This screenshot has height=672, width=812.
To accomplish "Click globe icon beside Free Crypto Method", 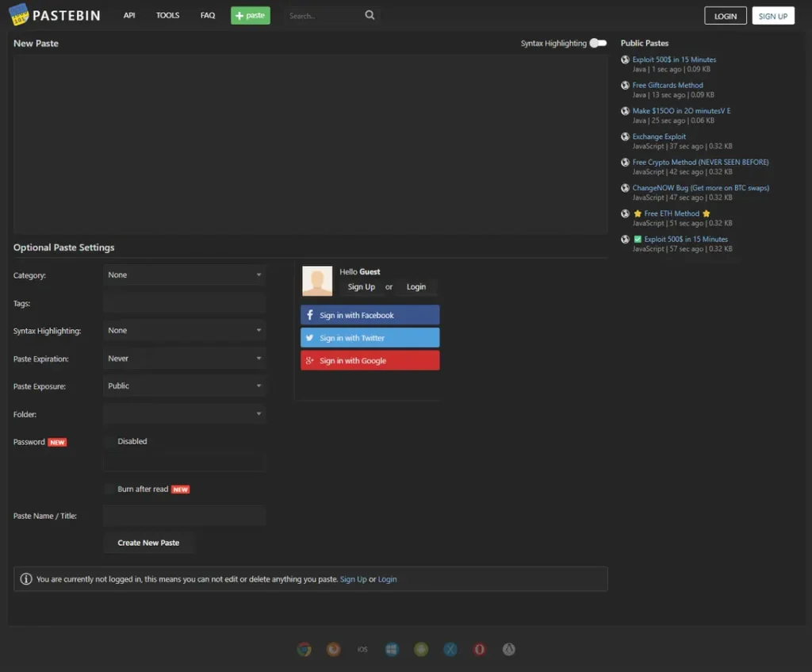I will click(625, 162).
